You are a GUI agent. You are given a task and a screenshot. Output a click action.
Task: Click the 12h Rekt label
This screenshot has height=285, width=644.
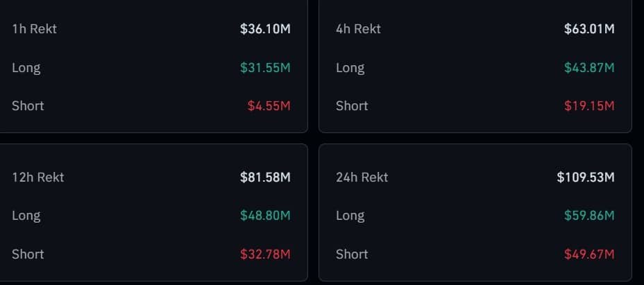[x=37, y=178]
